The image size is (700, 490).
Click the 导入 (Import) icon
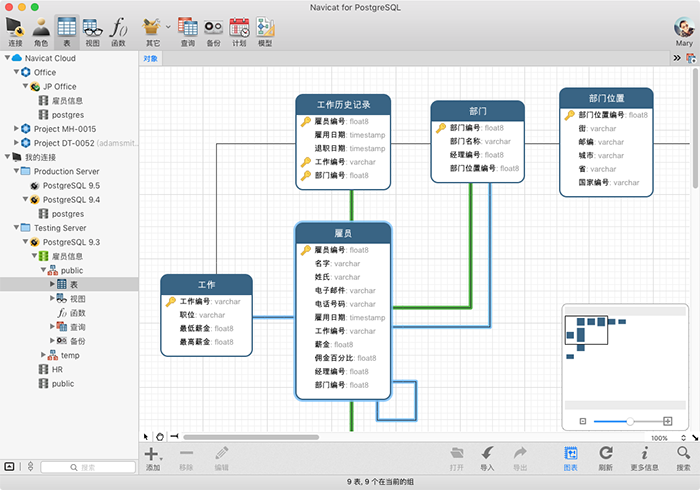487,459
